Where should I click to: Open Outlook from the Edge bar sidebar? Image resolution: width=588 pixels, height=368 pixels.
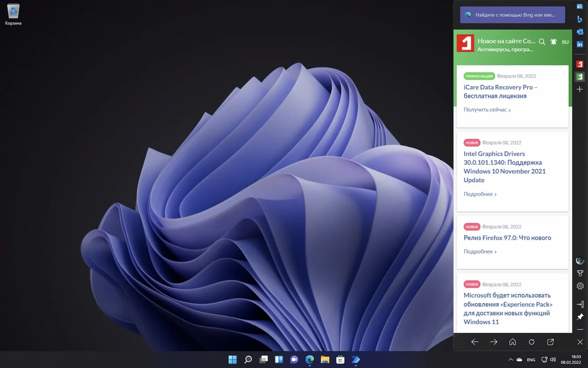coord(580,32)
